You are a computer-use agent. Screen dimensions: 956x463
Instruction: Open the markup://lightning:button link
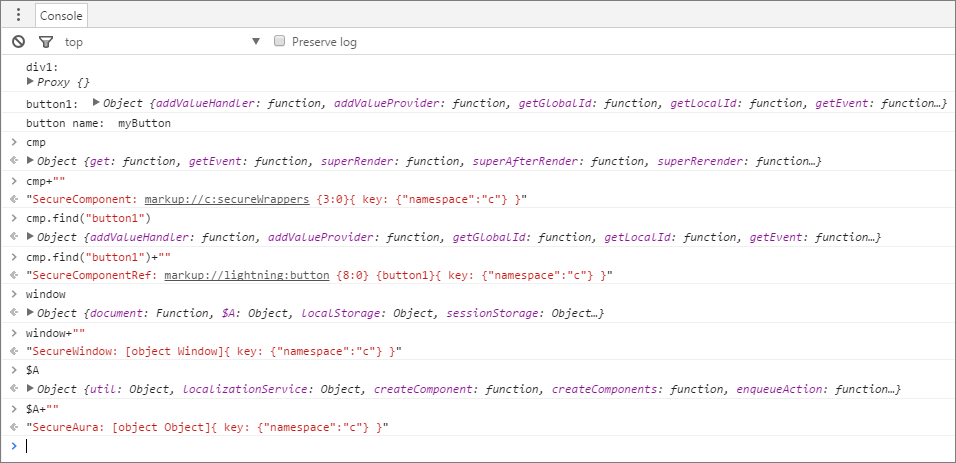pos(248,276)
